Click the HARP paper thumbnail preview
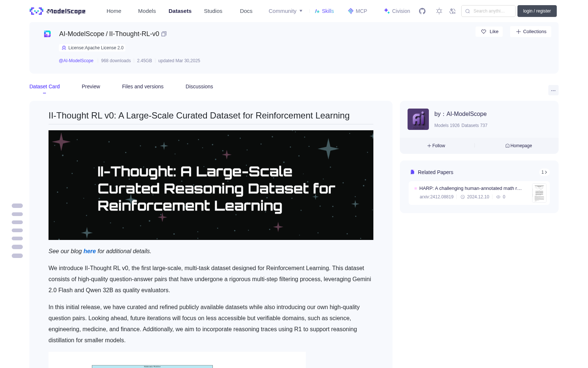The height and width of the screenshot is (368, 588). click(x=539, y=193)
